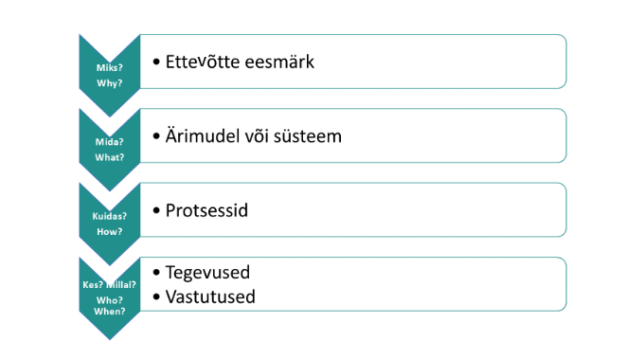Select the 'How?' text in third chevron
Image resolution: width=644 pixels, height=359 pixels.
click(x=109, y=232)
